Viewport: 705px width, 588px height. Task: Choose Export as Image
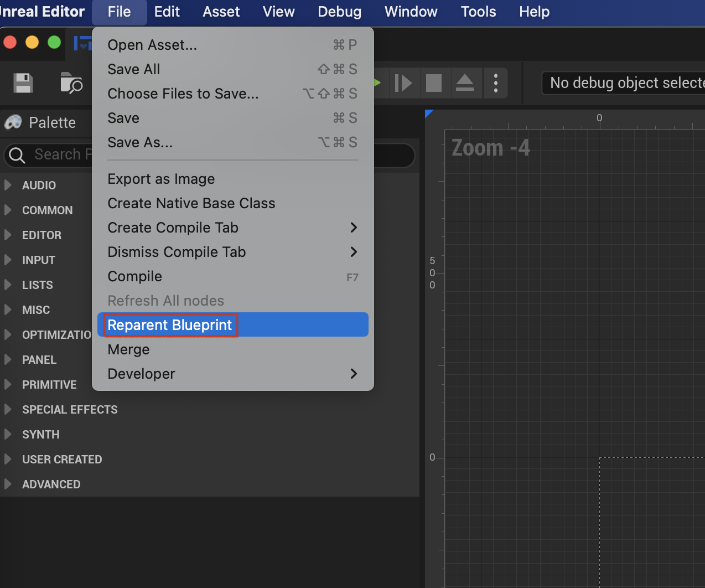coord(232,179)
